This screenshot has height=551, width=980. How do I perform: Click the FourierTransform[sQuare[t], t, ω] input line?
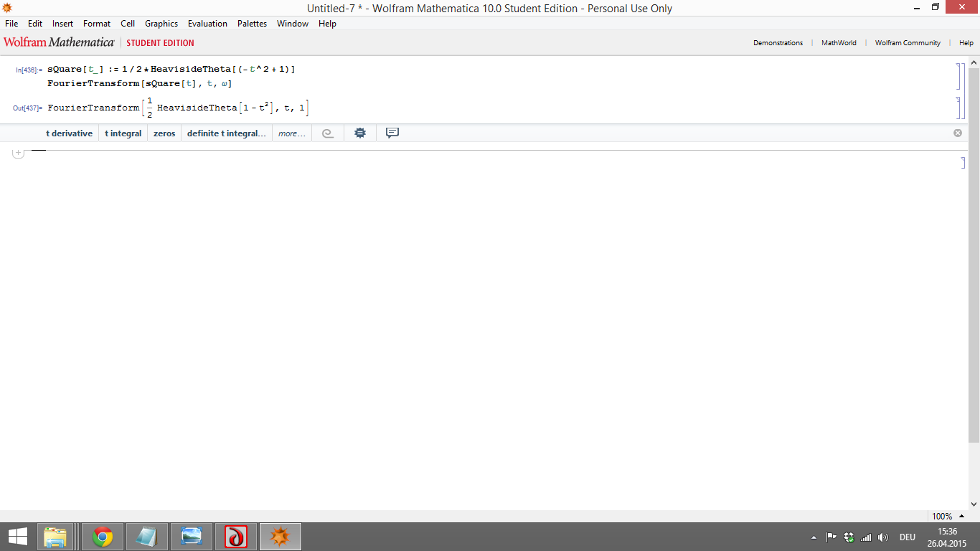point(140,83)
